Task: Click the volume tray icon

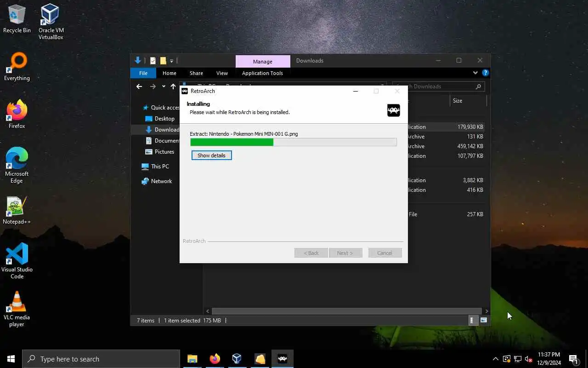Action: coord(529,359)
